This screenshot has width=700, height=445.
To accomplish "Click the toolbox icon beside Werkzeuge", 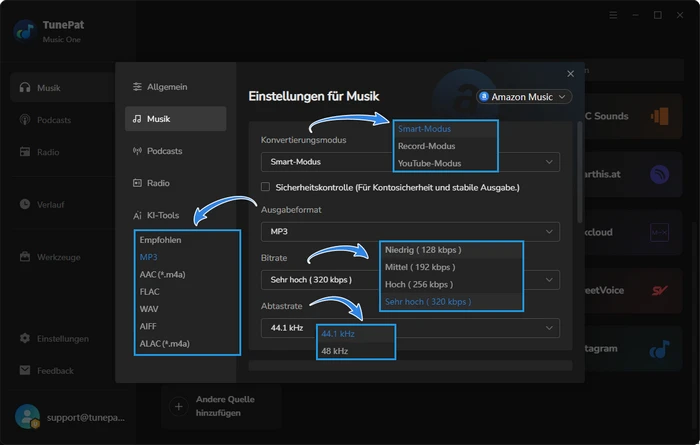I will tap(25, 257).
